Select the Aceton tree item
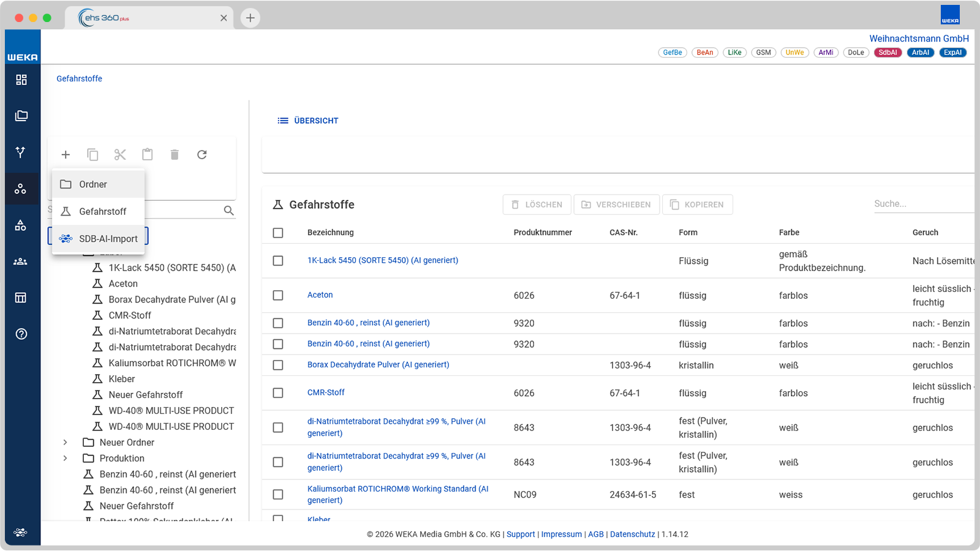 (123, 283)
